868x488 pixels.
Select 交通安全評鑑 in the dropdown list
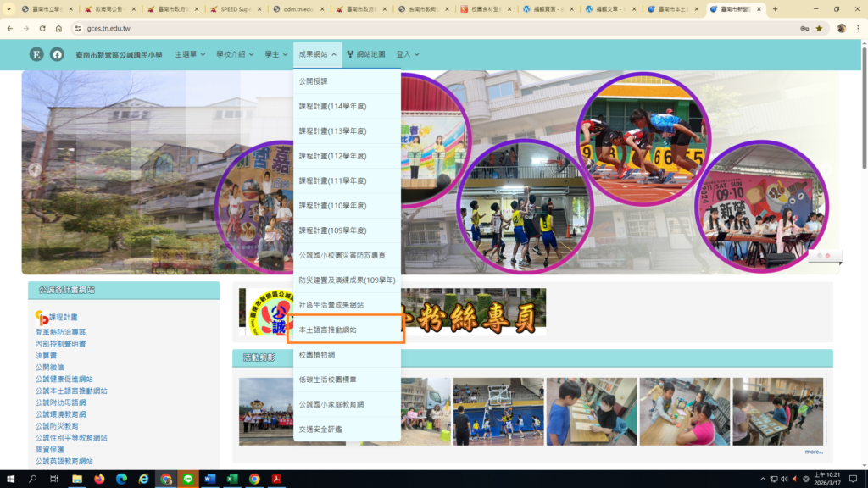[x=320, y=430]
